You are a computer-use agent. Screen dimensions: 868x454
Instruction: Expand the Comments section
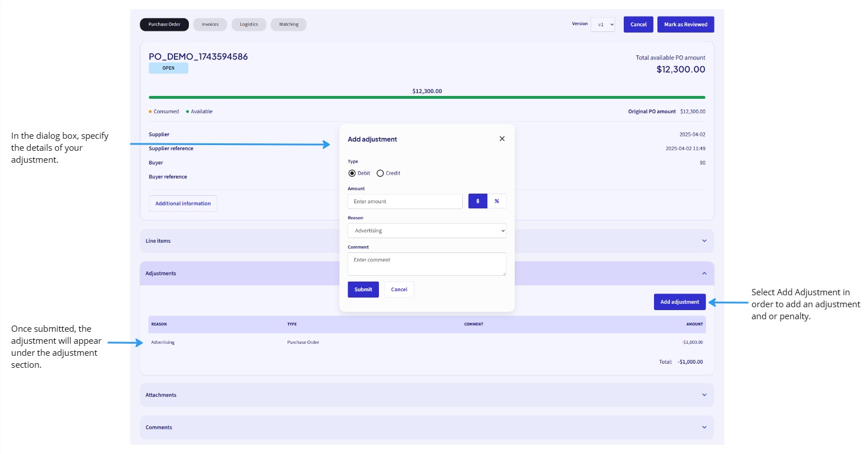coord(704,427)
